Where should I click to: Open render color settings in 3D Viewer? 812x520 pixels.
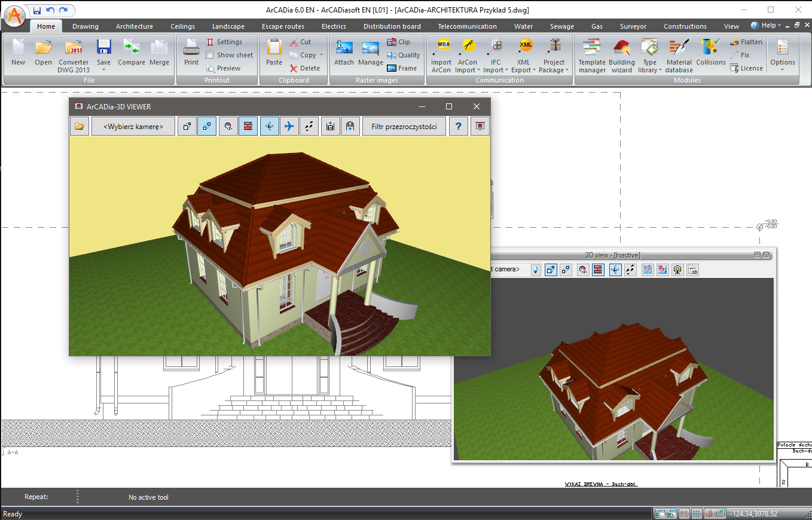[228, 126]
